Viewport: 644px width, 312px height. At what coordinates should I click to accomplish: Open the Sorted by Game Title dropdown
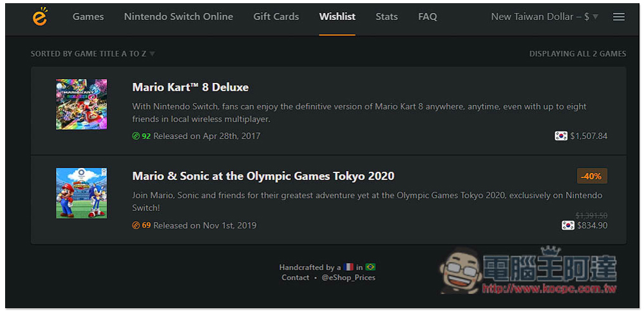click(x=93, y=54)
